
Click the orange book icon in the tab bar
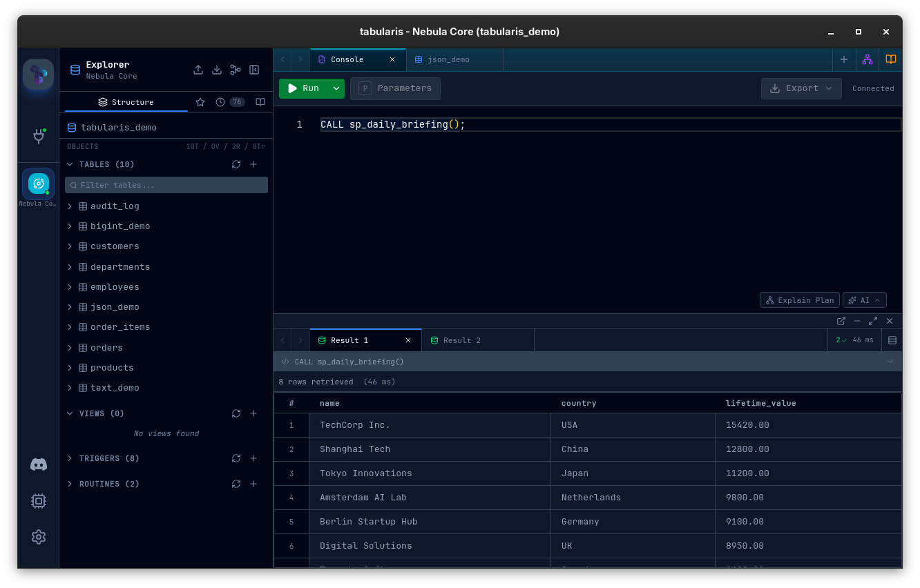pyautogui.click(x=891, y=59)
